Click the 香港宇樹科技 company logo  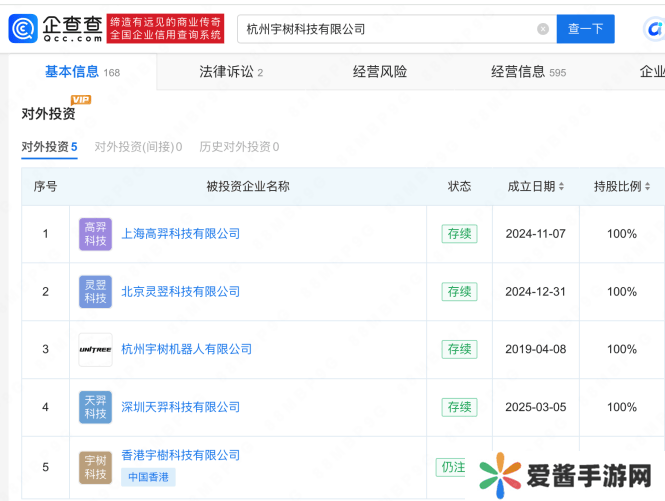(x=95, y=466)
